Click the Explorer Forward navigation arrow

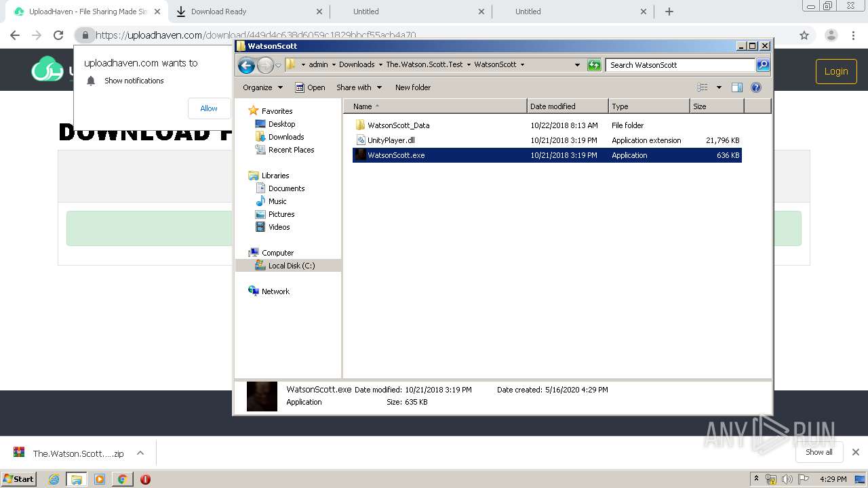265,65
